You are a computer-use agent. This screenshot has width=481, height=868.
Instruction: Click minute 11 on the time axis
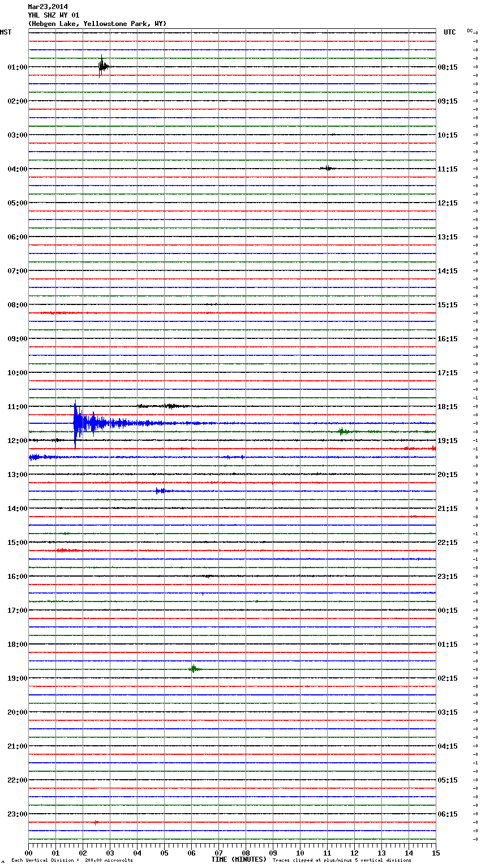pos(327,853)
